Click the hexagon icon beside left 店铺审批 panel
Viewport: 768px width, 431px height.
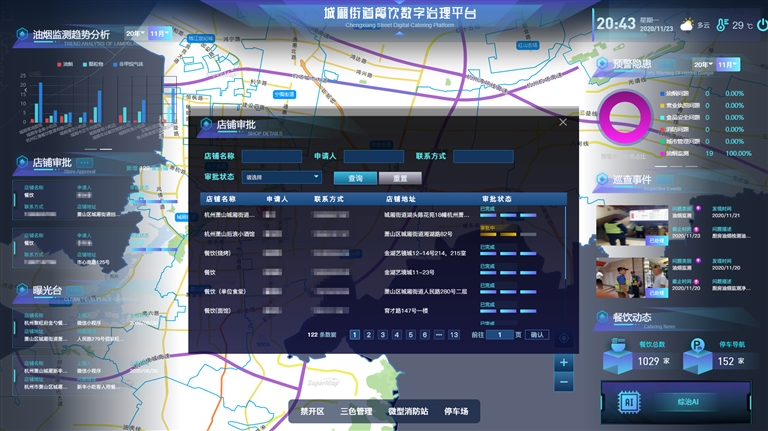[x=22, y=162]
